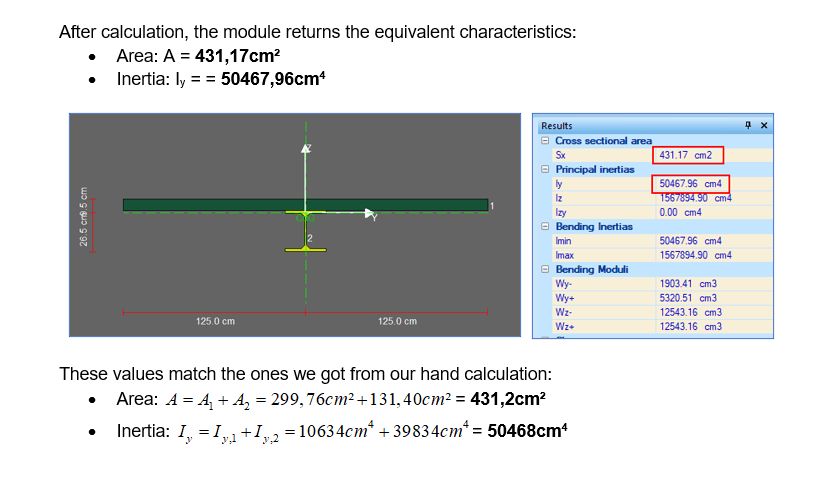
Task: Click the Y axis arrow head
Action: [369, 213]
